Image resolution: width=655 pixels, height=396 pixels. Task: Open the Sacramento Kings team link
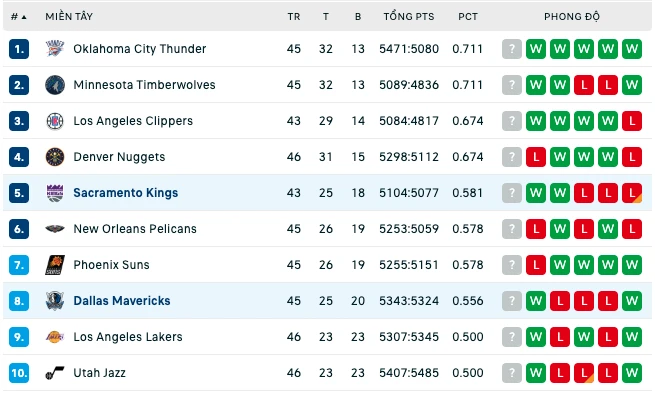pyautogui.click(x=126, y=193)
